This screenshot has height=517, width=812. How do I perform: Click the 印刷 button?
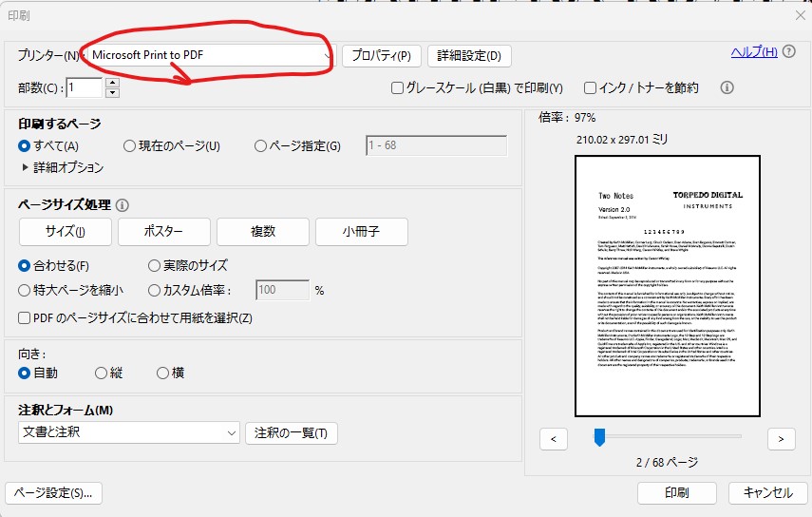[676, 492]
